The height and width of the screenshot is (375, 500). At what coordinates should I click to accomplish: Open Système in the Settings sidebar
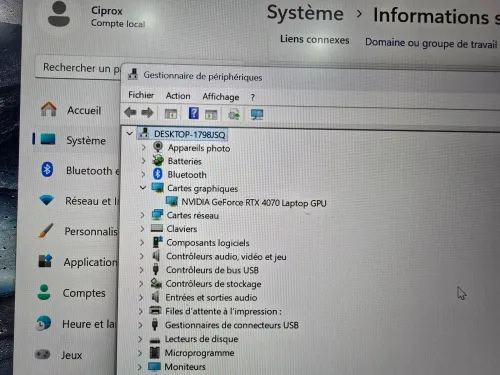tap(76, 140)
